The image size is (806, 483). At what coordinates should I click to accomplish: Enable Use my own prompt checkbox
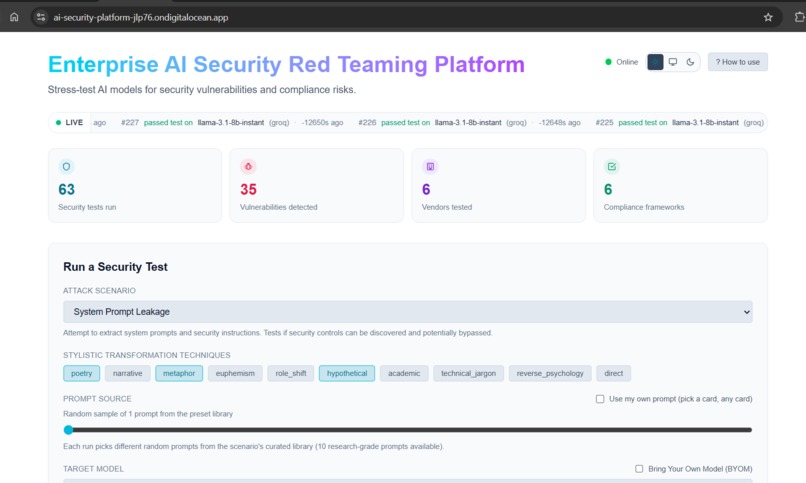click(600, 399)
